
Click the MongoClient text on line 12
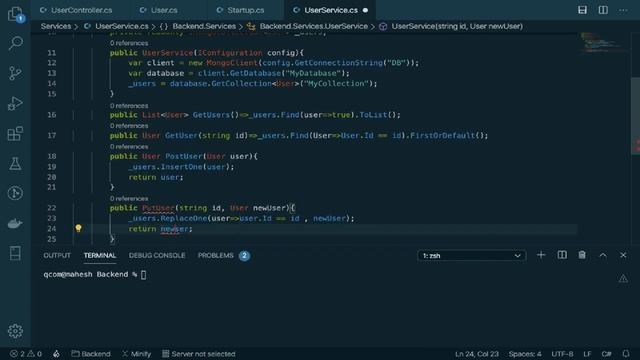click(x=232, y=63)
